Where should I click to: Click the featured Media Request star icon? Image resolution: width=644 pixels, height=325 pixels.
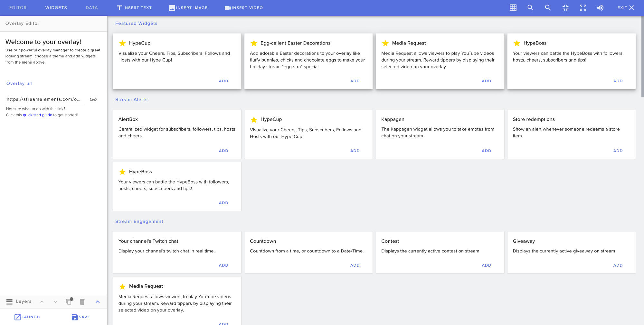click(385, 43)
